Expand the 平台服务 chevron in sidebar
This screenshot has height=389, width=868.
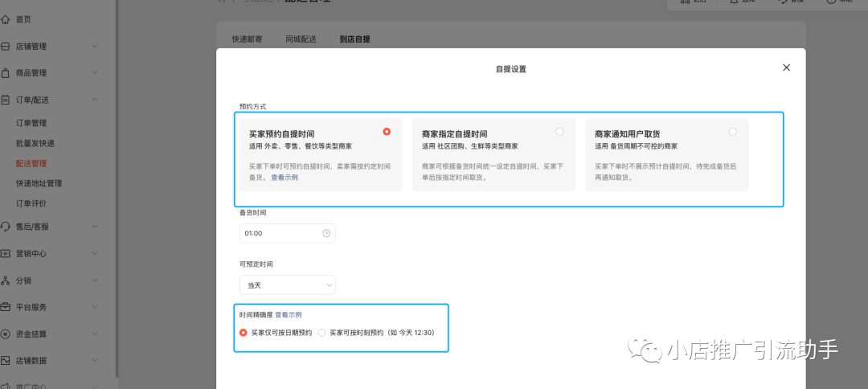pyautogui.click(x=95, y=307)
